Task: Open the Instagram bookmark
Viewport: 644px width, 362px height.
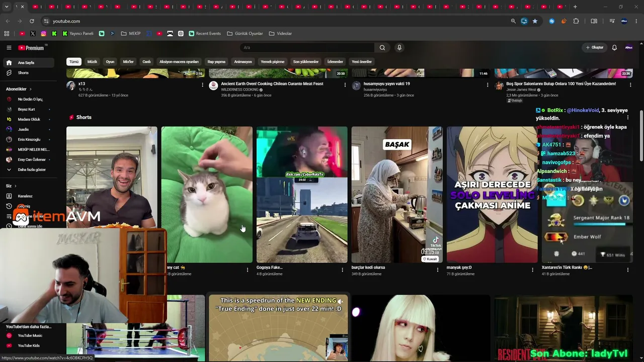Action: click(44, 34)
